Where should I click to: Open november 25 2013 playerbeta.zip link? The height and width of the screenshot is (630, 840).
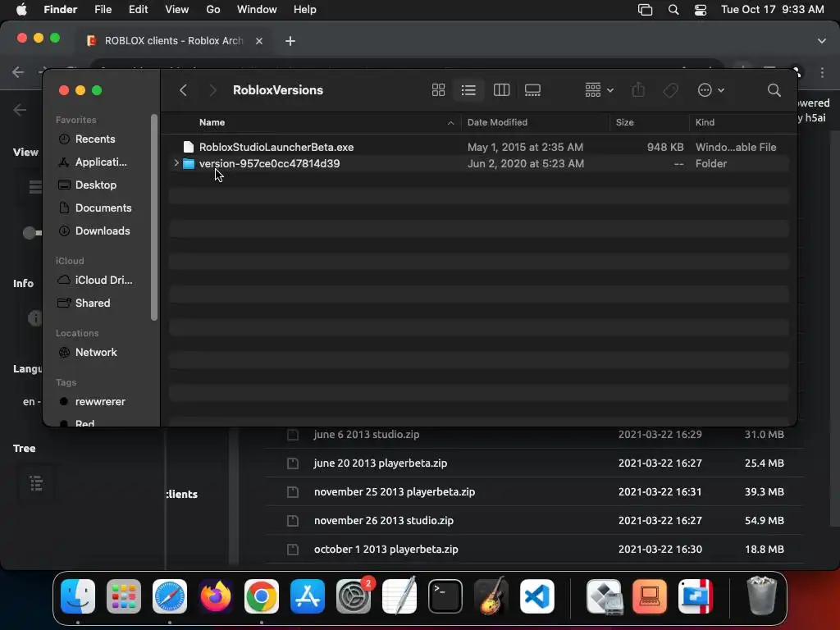(395, 492)
